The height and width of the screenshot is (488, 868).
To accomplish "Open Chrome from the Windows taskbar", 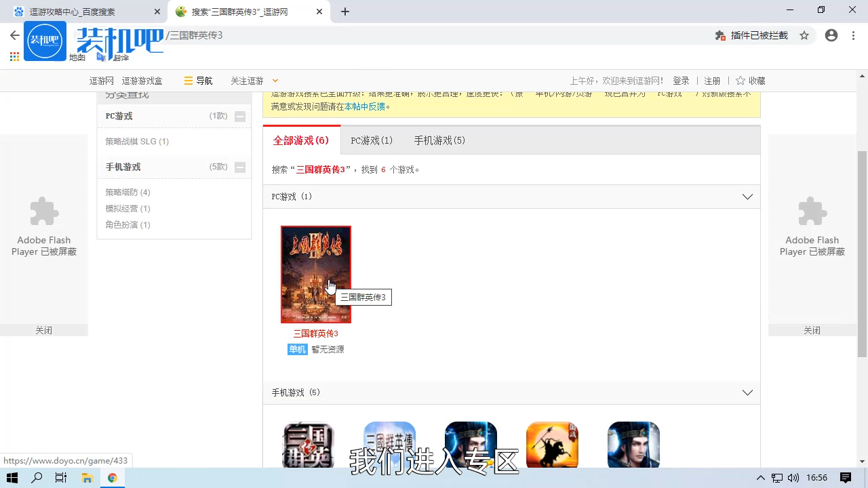I will (113, 478).
